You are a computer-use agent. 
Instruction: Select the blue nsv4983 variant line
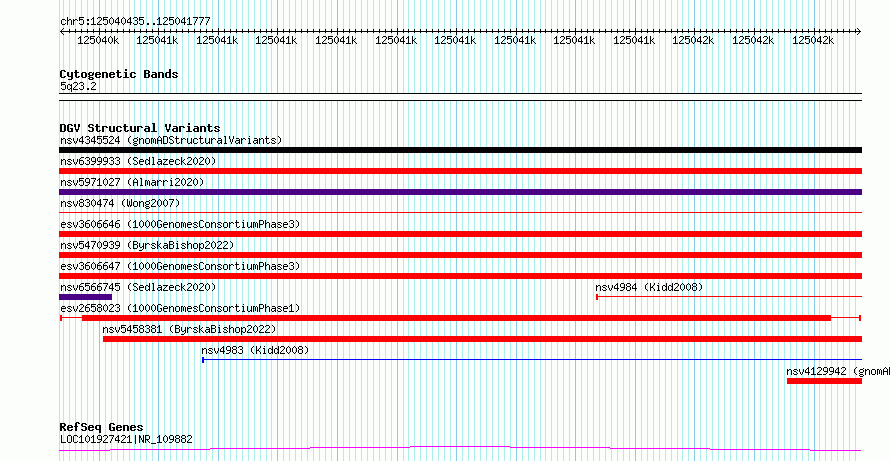[x=532, y=359]
